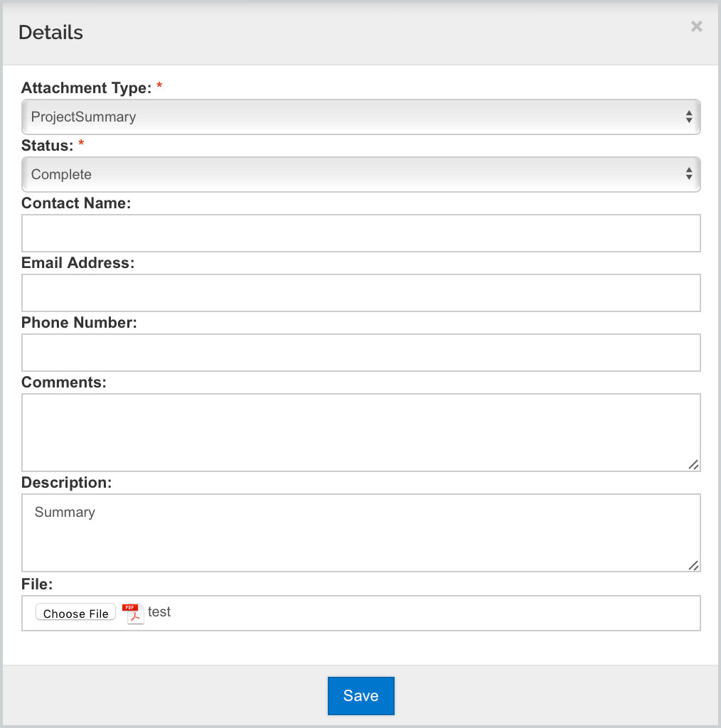
Task: Click the Contact Name label
Action: pyautogui.click(x=76, y=203)
